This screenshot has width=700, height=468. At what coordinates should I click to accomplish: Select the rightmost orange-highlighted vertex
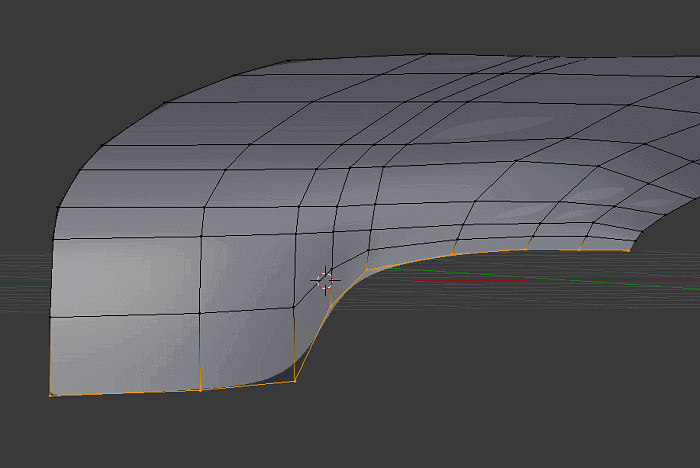click(x=629, y=250)
